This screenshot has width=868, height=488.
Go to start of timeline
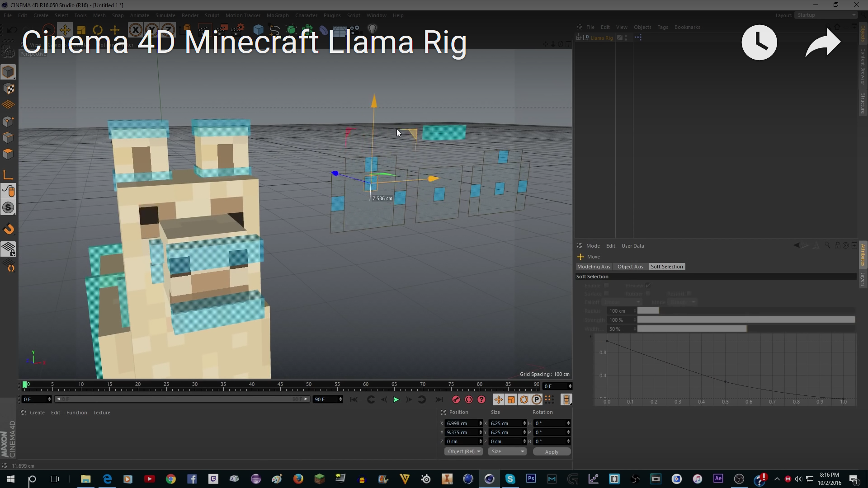coord(354,399)
